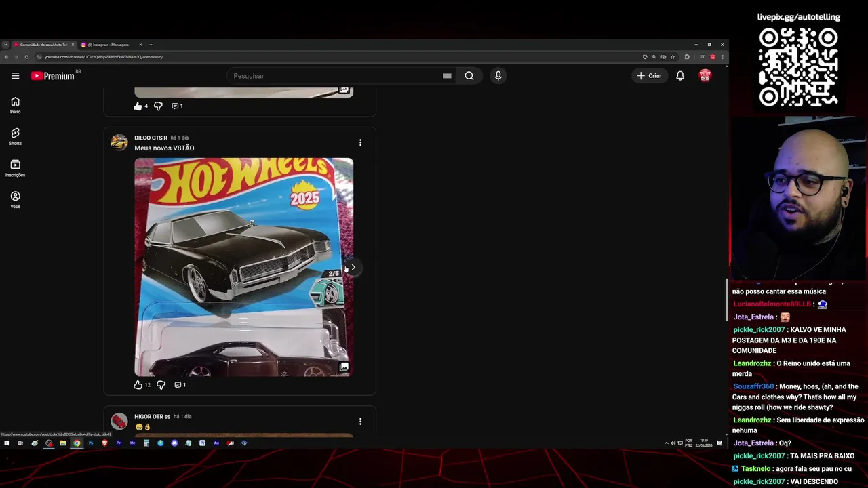Like the upper post with 4 likes
Screen dimensions: 868x488
[138, 106]
